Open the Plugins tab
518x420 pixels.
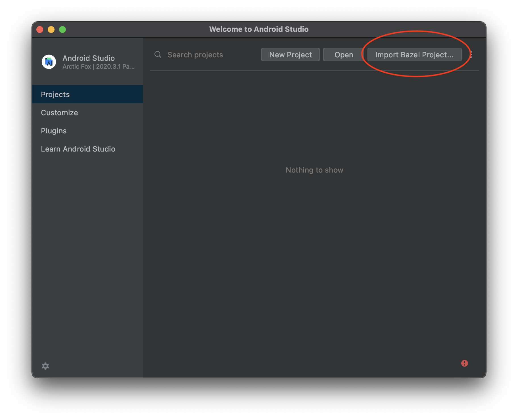(x=87, y=131)
